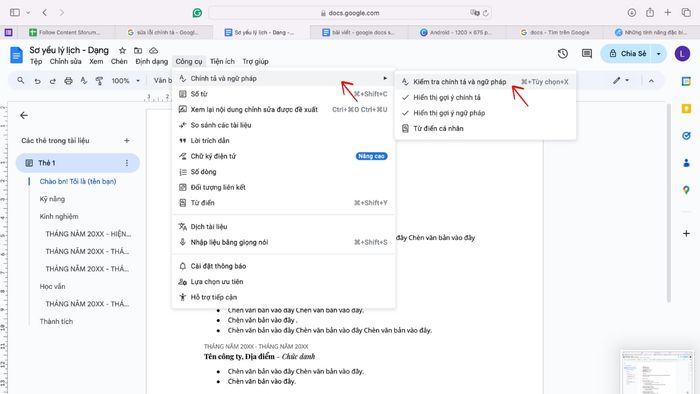The width and height of the screenshot is (700, 394).
Task: Open the three-dot menu for Thẻ 1
Action: [127, 163]
